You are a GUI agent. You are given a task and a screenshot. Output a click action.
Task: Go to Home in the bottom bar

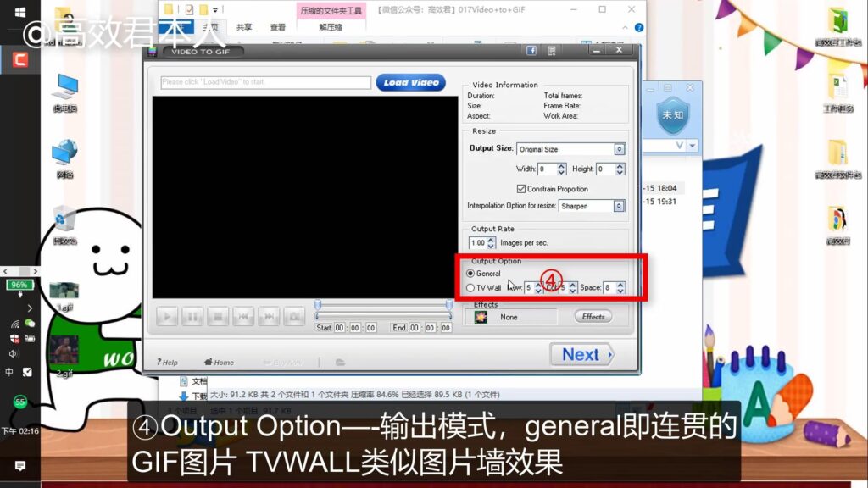[220, 363]
